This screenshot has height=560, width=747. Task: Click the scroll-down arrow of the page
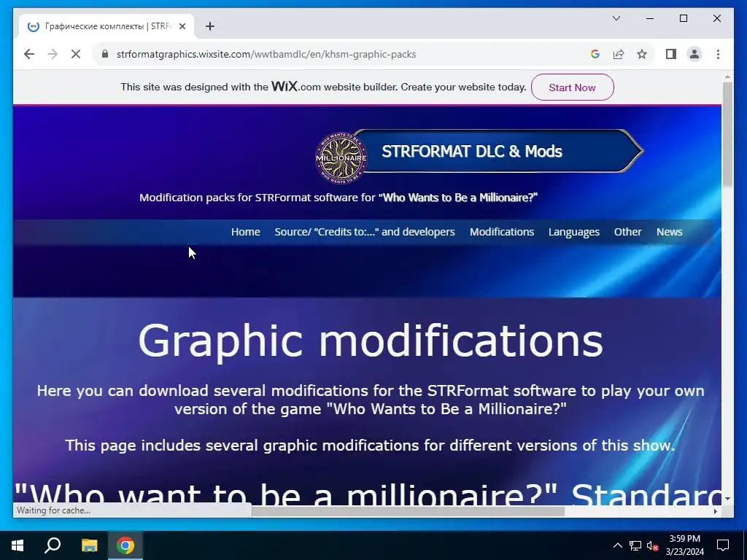(x=727, y=499)
